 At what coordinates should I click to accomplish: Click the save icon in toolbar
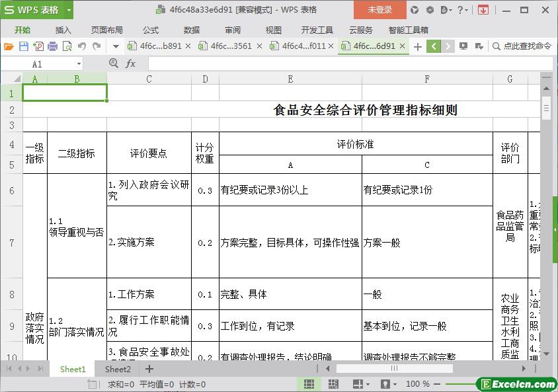click(23, 46)
